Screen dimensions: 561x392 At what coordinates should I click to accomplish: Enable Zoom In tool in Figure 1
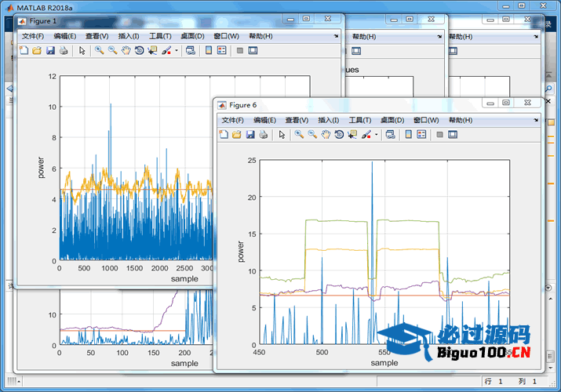click(x=100, y=50)
